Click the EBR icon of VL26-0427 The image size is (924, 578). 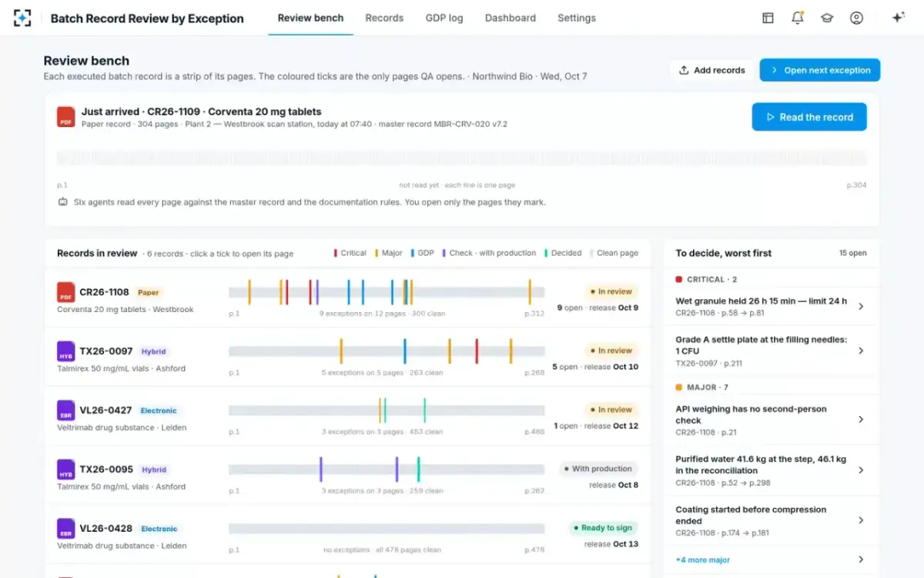point(66,410)
